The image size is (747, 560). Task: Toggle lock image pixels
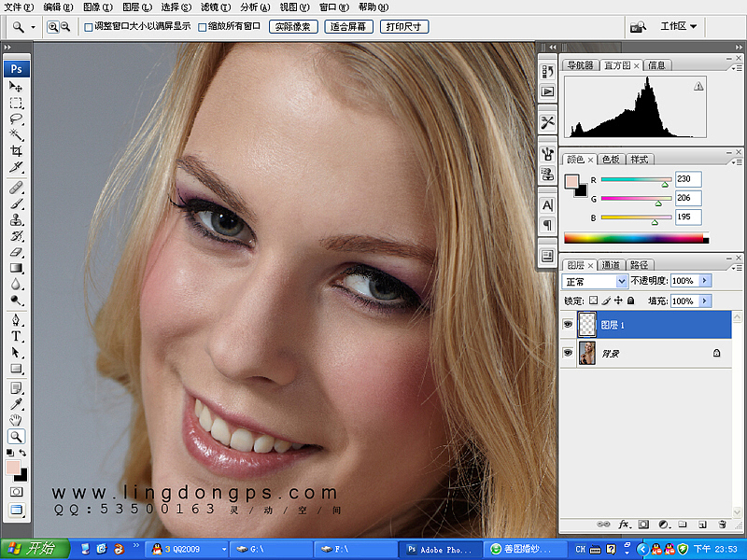(x=606, y=301)
